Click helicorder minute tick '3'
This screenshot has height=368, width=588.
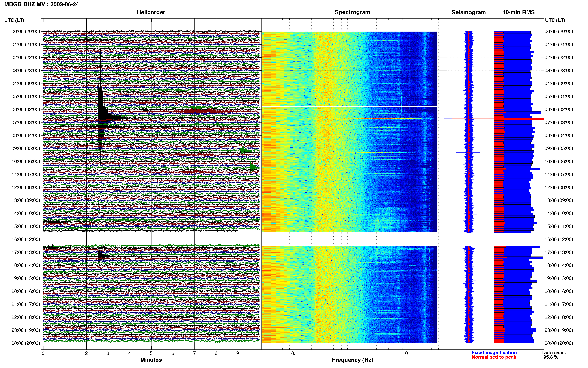click(108, 353)
